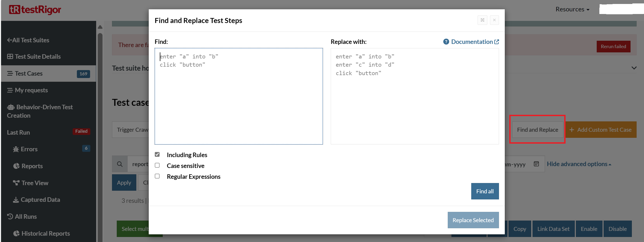Click the Tree View icon in sidebar
Image resolution: width=644 pixels, height=242 pixels.
click(16, 183)
